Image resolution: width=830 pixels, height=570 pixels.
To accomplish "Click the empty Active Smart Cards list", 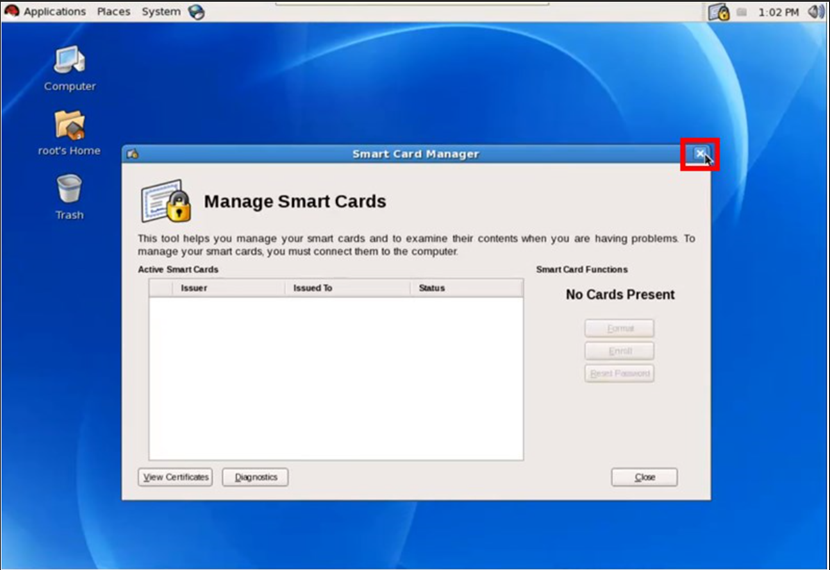I will (335, 378).
